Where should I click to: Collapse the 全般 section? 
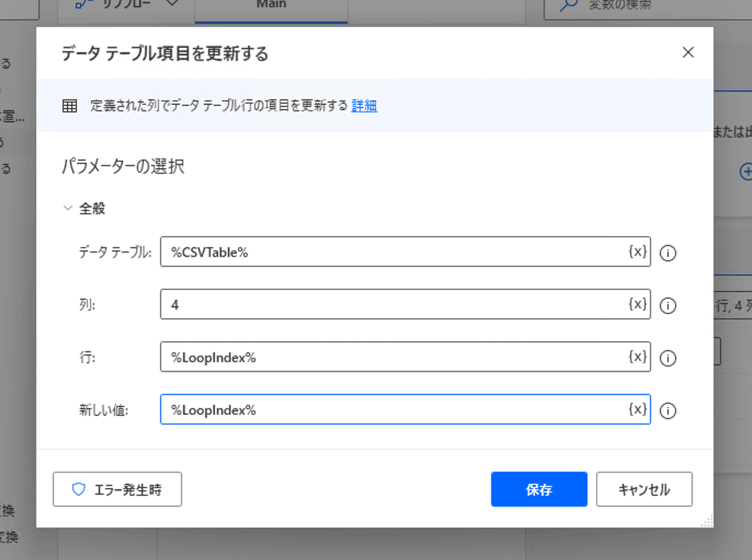click(68, 208)
